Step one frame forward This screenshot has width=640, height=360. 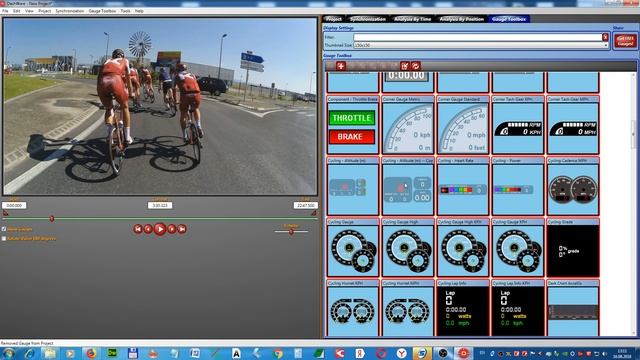172,229
